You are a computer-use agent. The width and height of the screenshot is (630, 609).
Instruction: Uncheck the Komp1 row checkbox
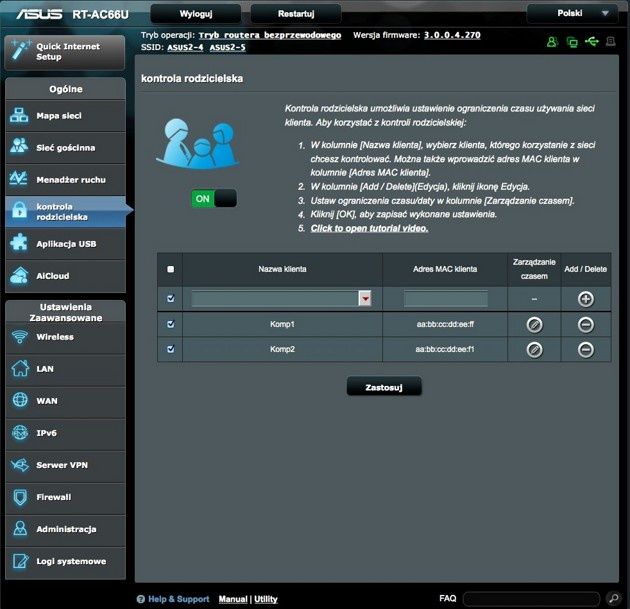(x=171, y=324)
